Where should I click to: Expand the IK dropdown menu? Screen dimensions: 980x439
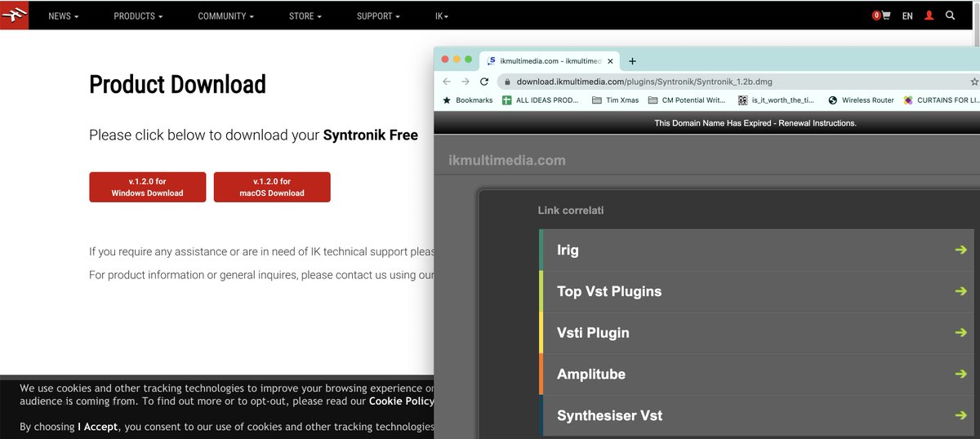tap(442, 16)
